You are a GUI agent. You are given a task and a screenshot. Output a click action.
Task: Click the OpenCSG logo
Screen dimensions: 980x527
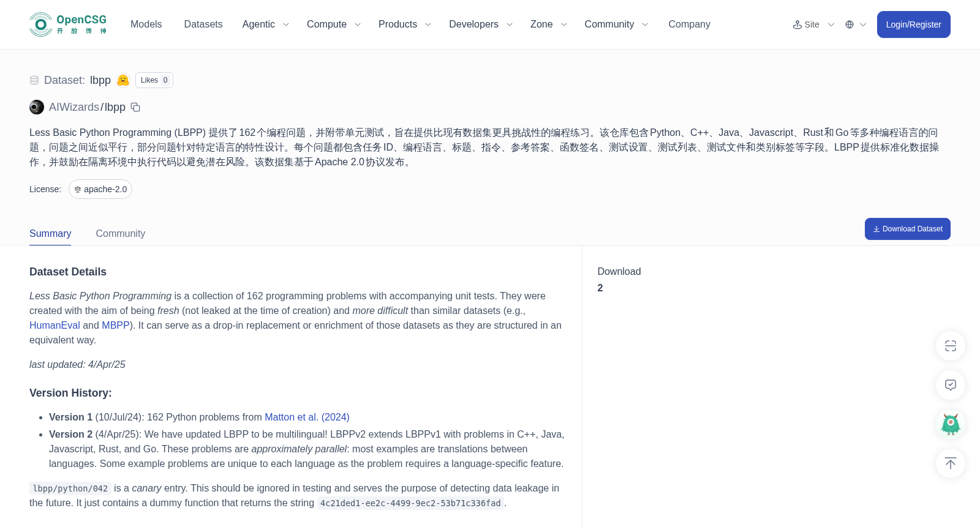[x=68, y=24]
